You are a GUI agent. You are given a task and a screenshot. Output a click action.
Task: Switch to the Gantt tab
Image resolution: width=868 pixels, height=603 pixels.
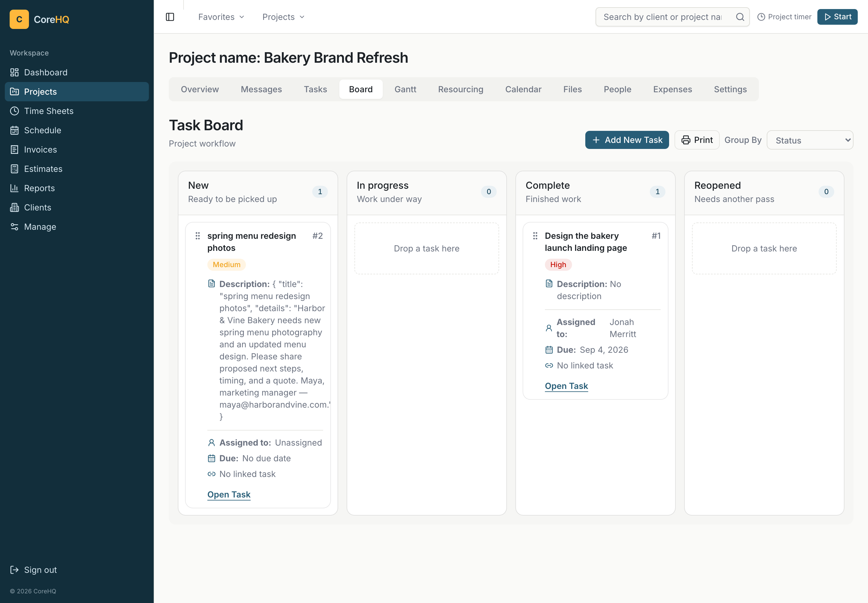pos(405,89)
